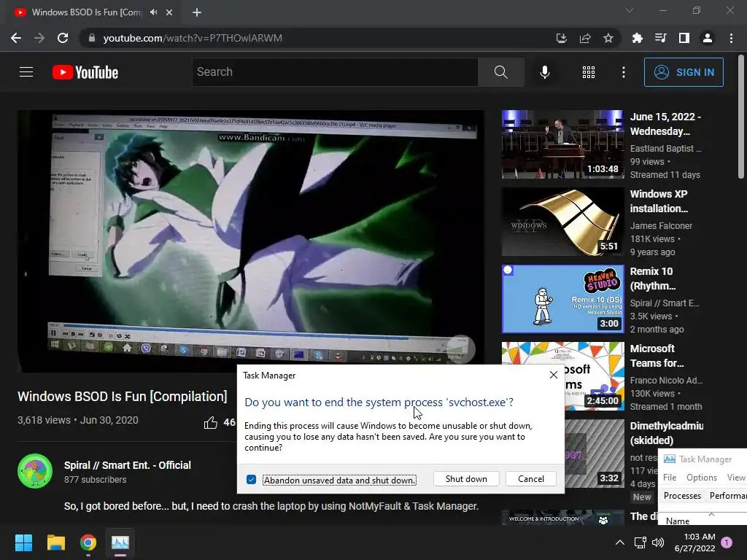The width and height of the screenshot is (747, 560).
Task: Open Spiral // Smart Ent. - Official channel
Action: click(127, 465)
